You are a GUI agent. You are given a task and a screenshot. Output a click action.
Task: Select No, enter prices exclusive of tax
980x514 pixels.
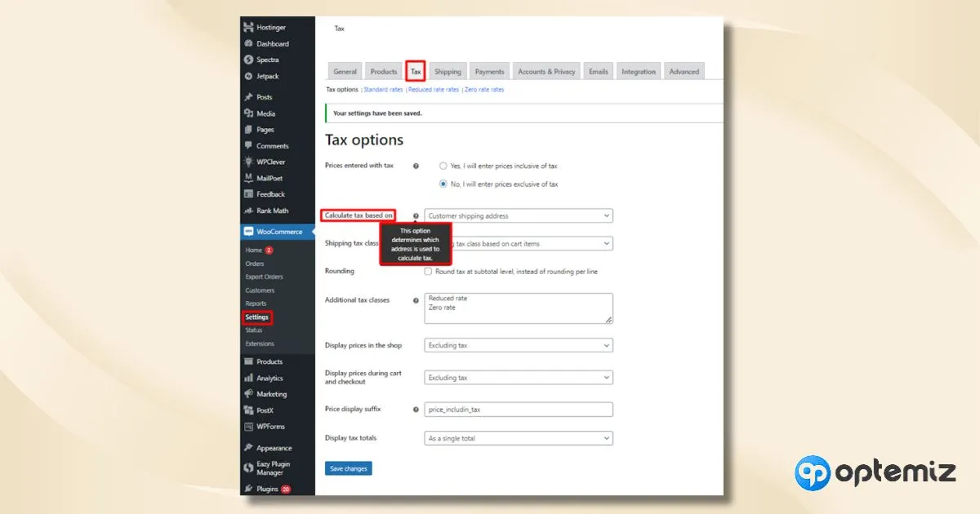tap(443, 184)
